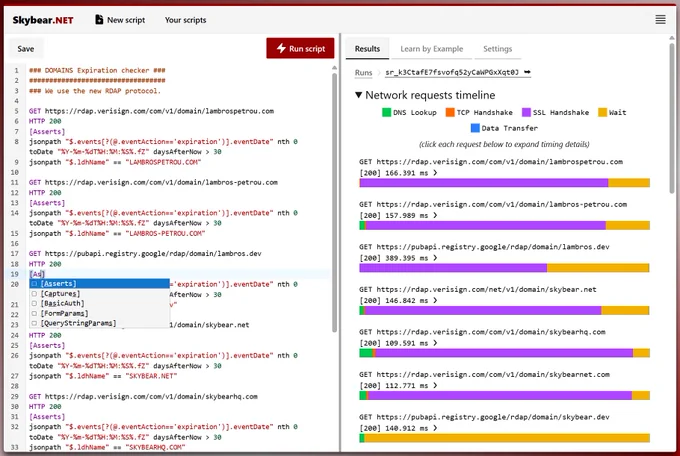680x456 pixels.
Task: Click the results GET skybear.dev request text
Action: [x=484, y=417]
